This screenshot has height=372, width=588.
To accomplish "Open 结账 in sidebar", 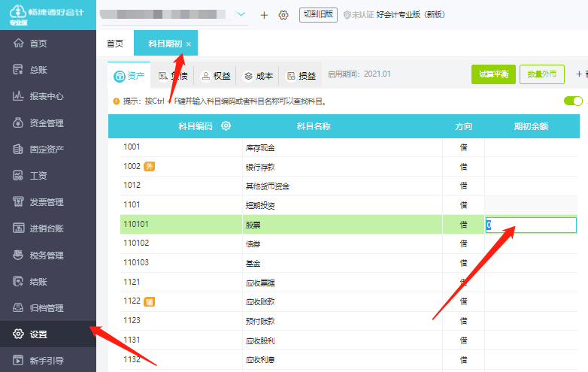I will [x=48, y=281].
